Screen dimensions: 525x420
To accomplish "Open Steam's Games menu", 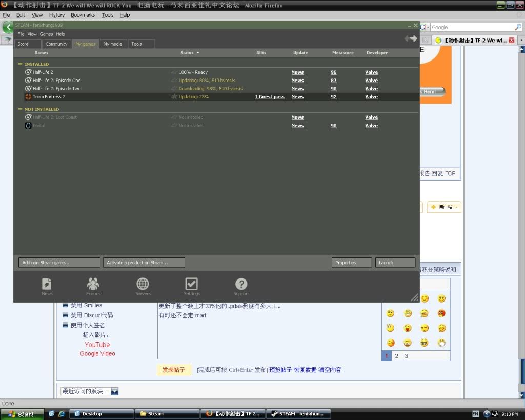I will coord(46,34).
